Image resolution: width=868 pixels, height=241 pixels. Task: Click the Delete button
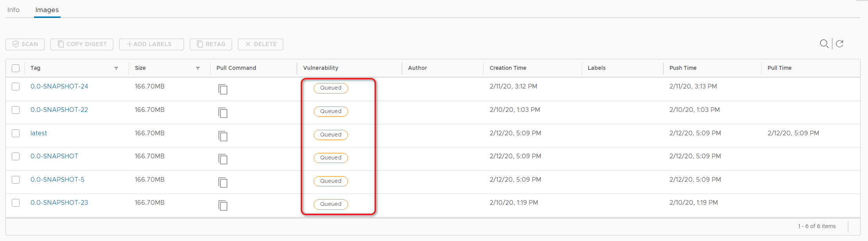[261, 44]
